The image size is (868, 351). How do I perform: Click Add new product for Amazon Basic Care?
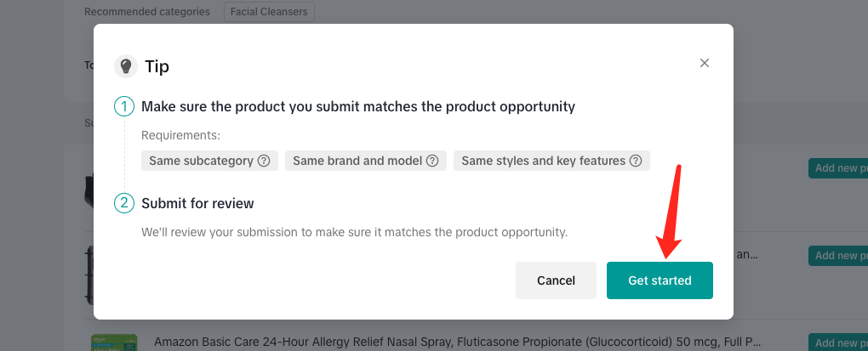837,342
